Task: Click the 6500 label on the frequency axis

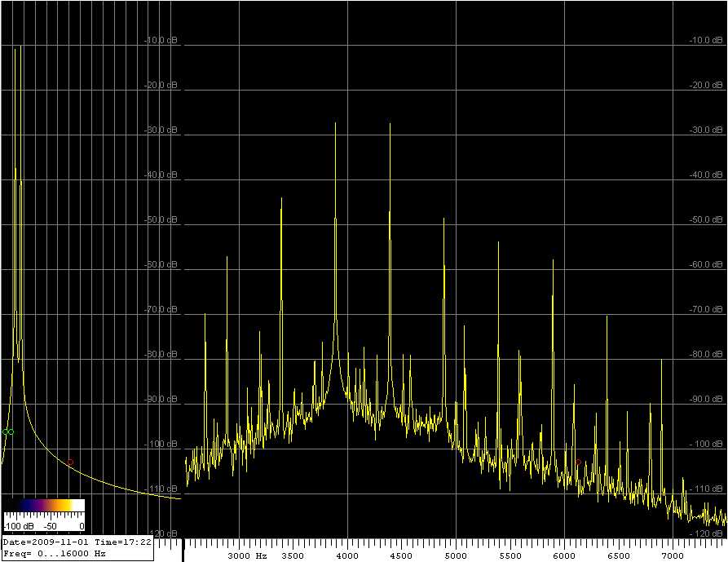Action: [617, 555]
